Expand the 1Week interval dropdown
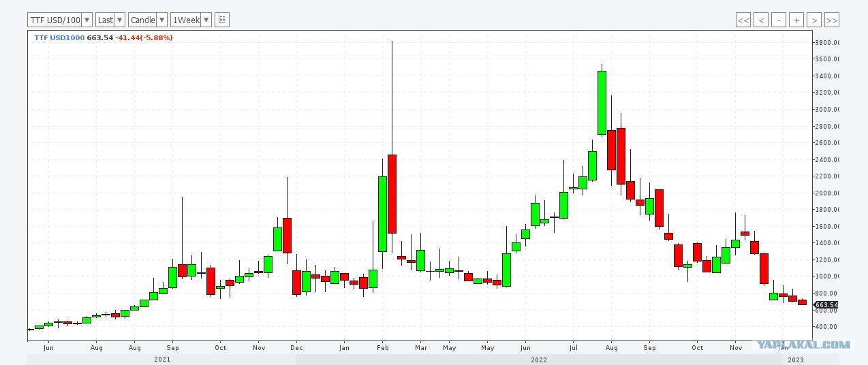This screenshot has width=868, height=365. 191,20
